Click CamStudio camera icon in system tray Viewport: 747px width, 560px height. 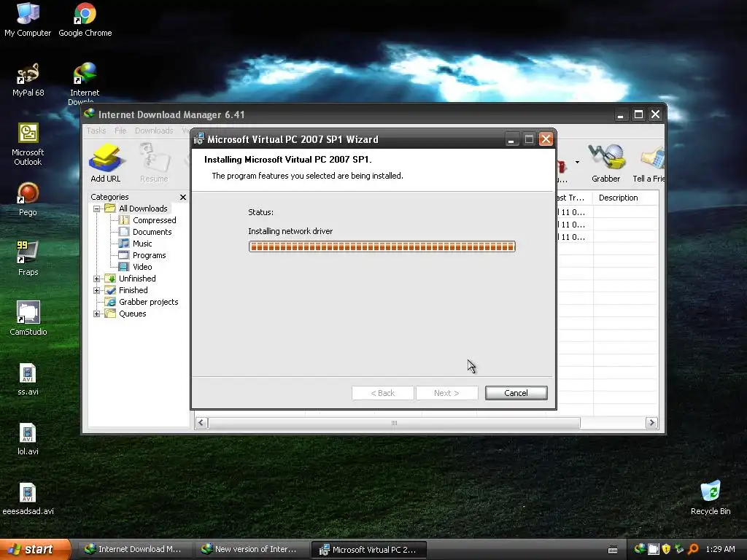point(654,549)
